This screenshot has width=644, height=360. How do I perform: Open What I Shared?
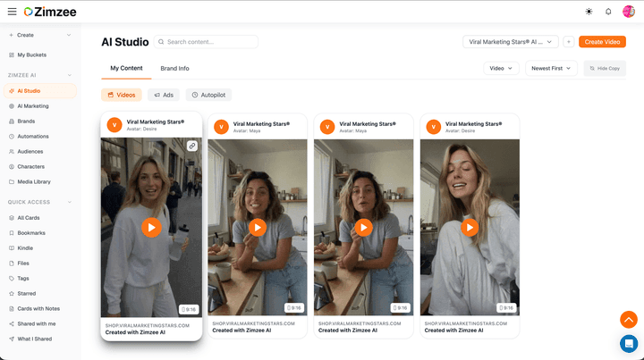pos(40,339)
